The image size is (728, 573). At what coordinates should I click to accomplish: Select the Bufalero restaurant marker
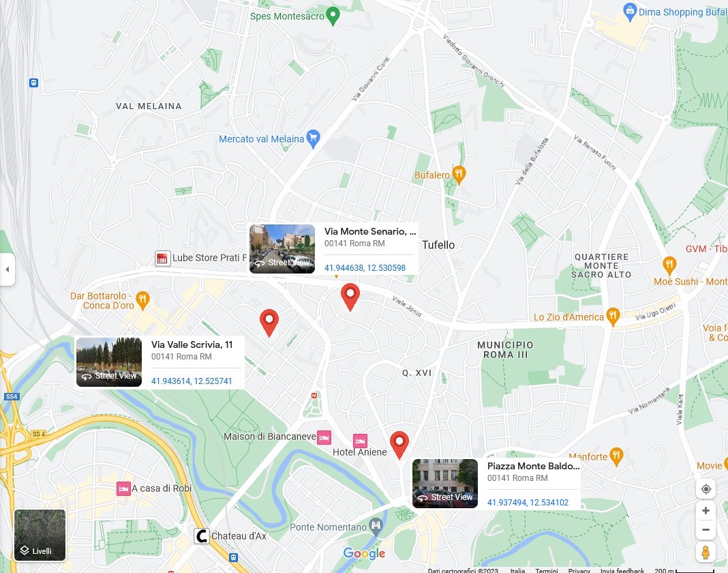coord(459,175)
